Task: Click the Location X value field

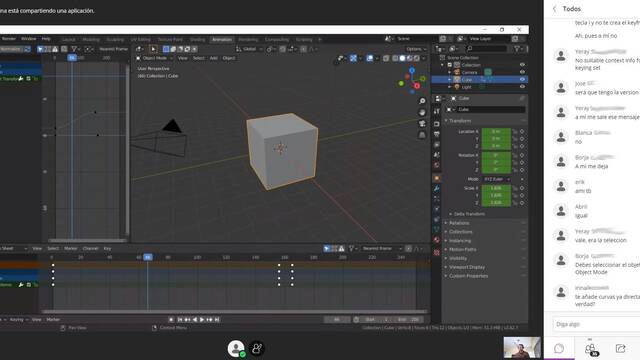Action: pyautogui.click(x=496, y=131)
